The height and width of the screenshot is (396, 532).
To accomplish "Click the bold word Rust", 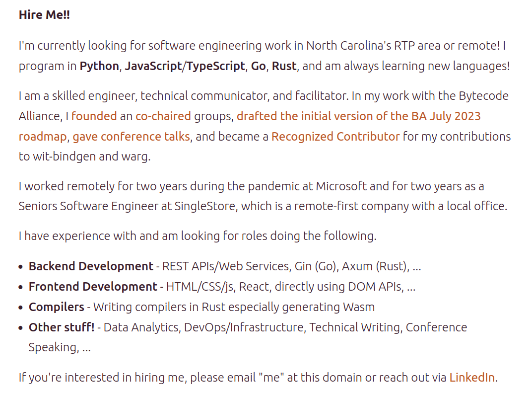I will [x=284, y=66].
